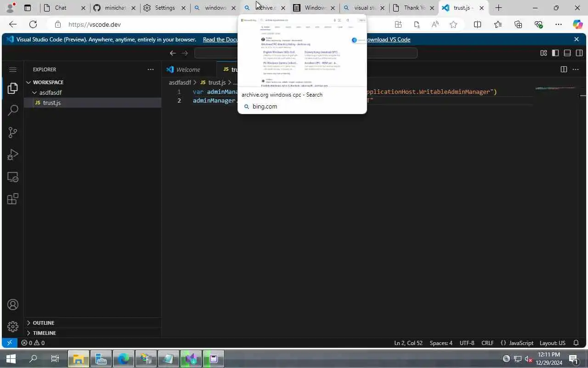The image size is (588, 368).
Task: Open Edge split screen icon
Action: (x=477, y=24)
